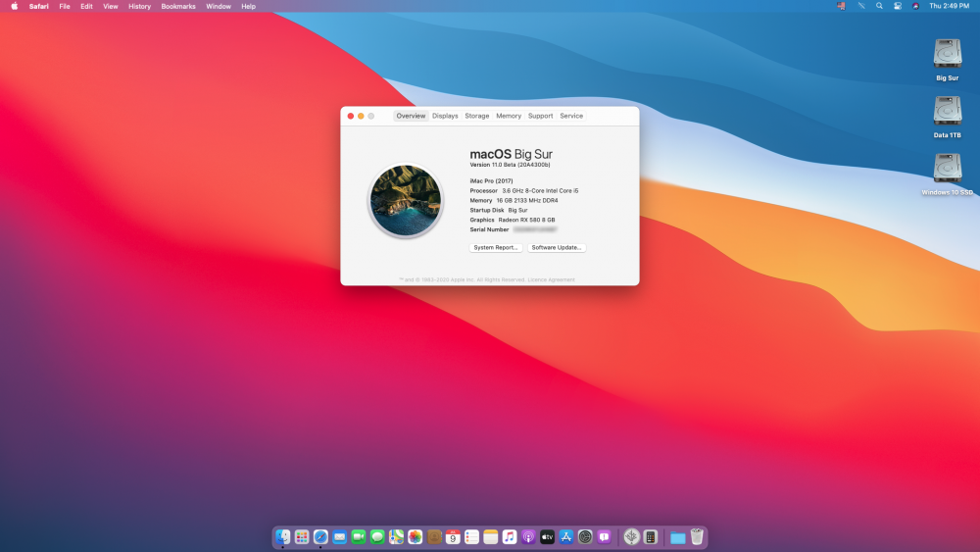Open Launchpad in the Dock

coord(302,536)
